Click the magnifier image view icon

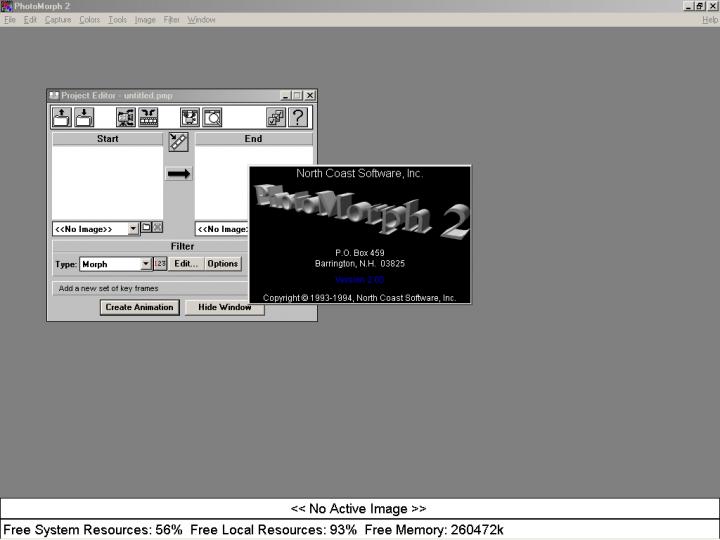(x=212, y=117)
